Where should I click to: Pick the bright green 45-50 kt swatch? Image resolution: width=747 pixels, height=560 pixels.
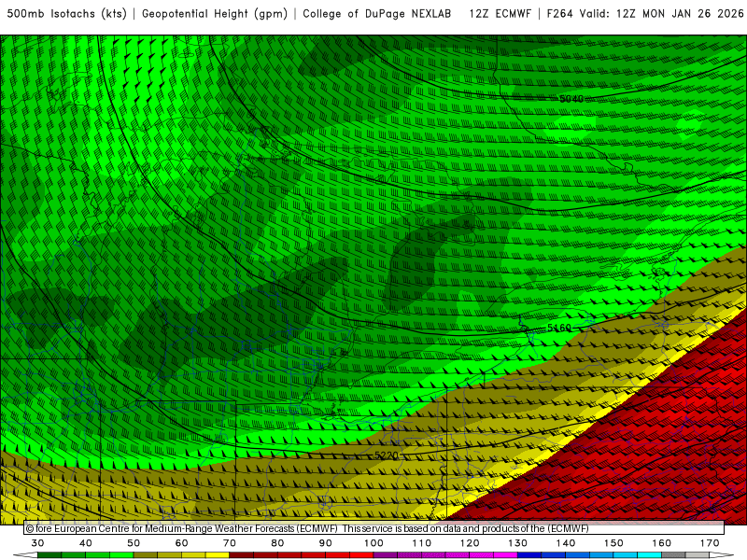121,555
